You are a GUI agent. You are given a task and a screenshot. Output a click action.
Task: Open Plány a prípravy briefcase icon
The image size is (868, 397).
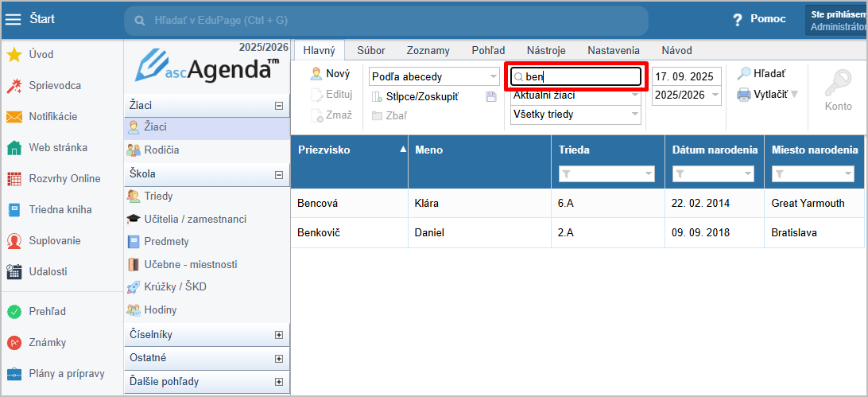pos(14,374)
